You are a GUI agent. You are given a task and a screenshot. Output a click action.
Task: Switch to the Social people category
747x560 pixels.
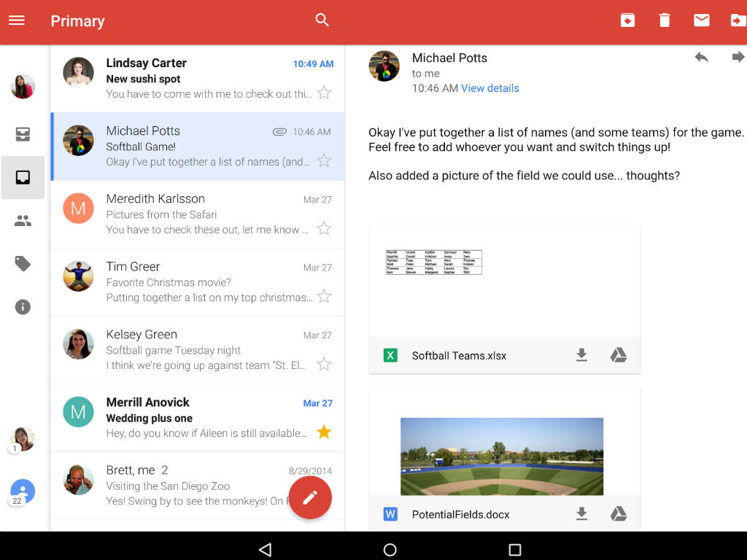click(23, 221)
